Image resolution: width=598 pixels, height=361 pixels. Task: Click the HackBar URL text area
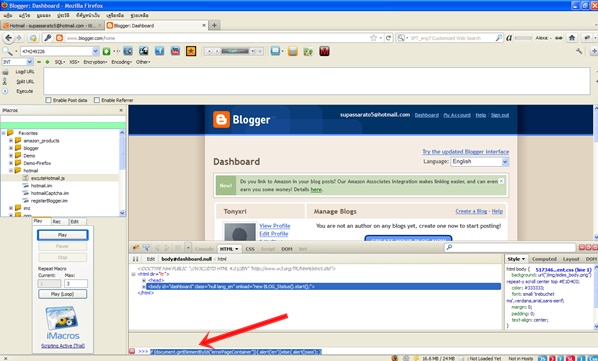(317, 81)
